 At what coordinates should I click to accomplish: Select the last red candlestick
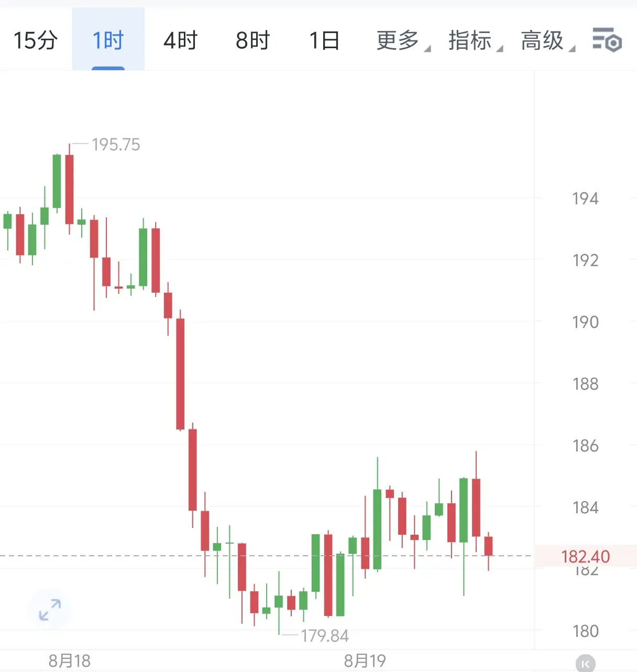click(x=488, y=546)
